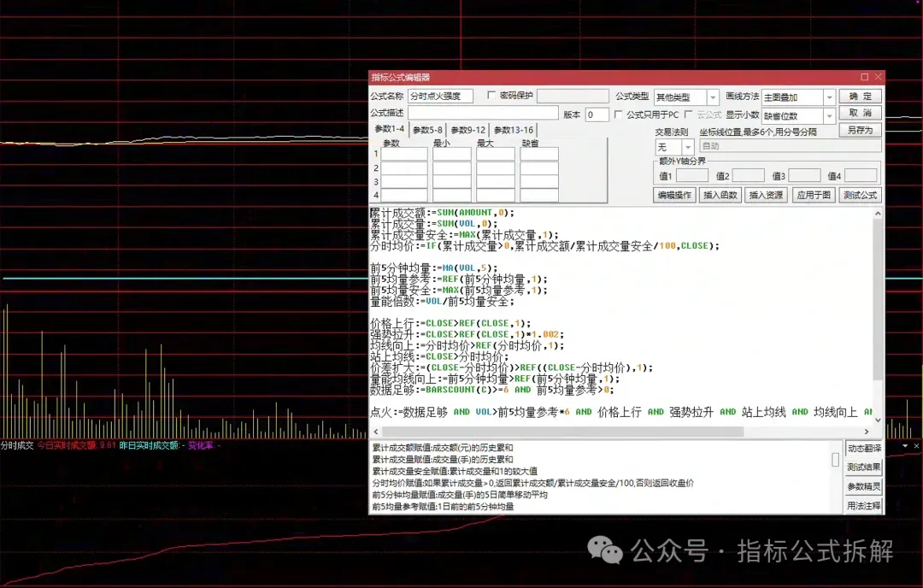The width and height of the screenshot is (923, 588).
Task: Focus the 公式描述 input field
Action: 483,113
